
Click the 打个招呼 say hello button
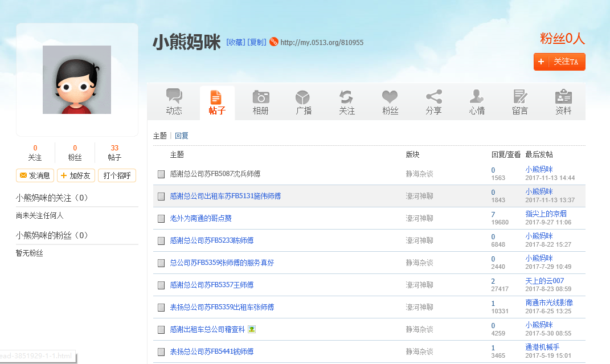click(117, 175)
